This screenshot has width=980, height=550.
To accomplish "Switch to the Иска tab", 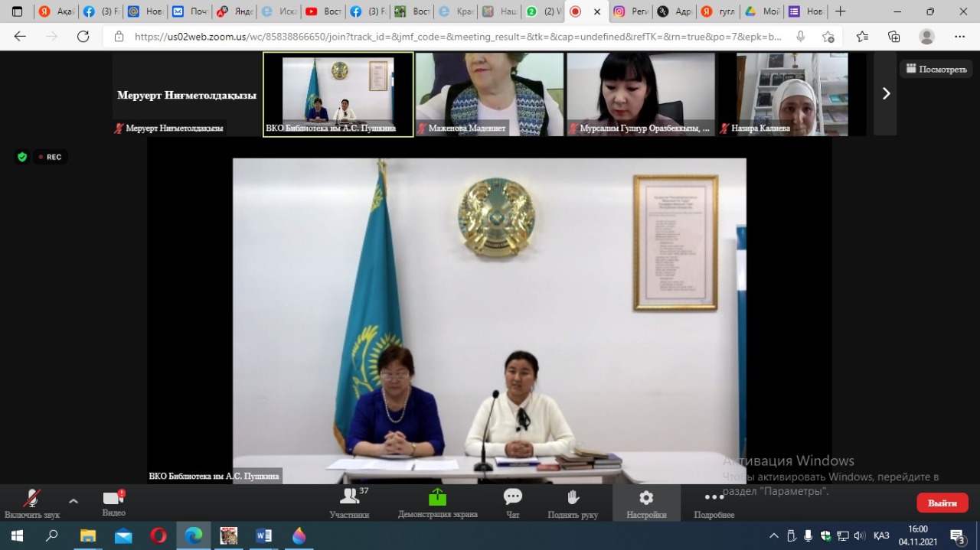I will (x=278, y=11).
